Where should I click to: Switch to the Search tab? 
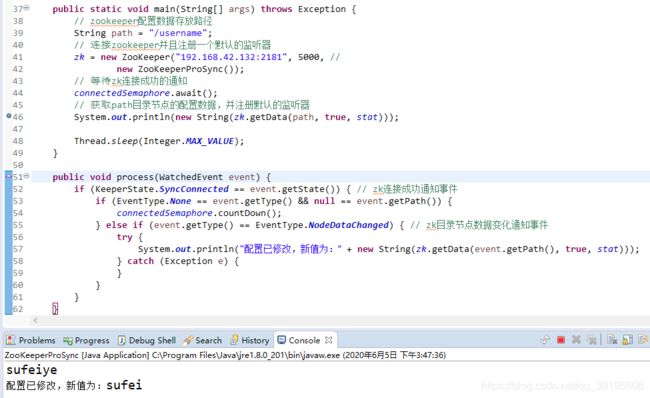point(203,340)
